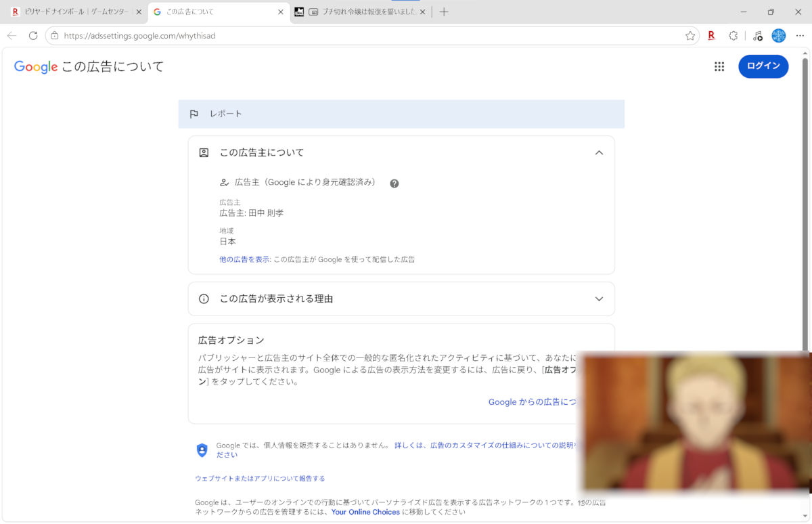
Task: Click the 地域 label
Action: click(x=227, y=231)
